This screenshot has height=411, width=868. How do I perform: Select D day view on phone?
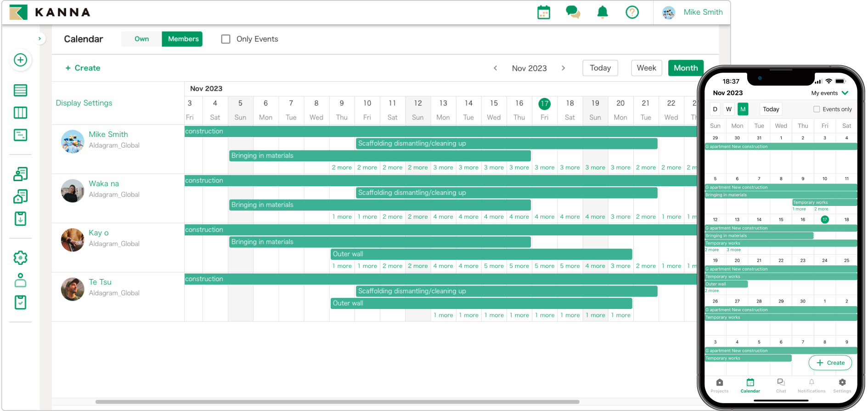click(x=715, y=109)
